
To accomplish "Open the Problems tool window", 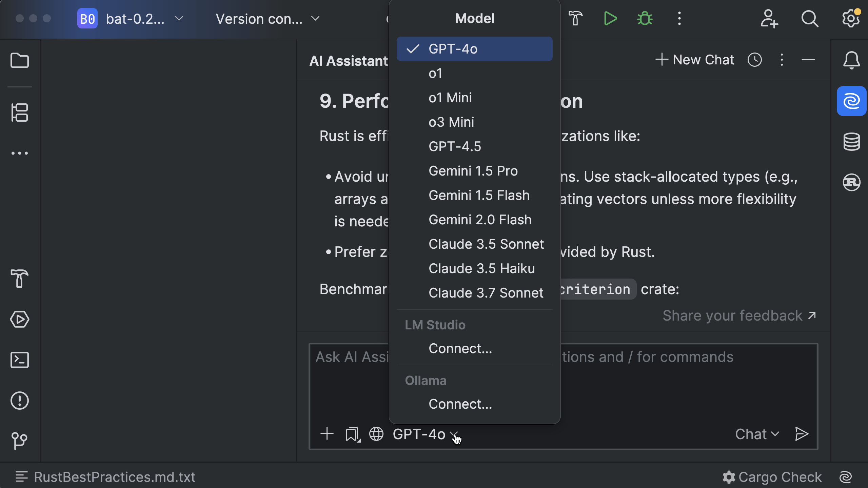I will pos(20,401).
